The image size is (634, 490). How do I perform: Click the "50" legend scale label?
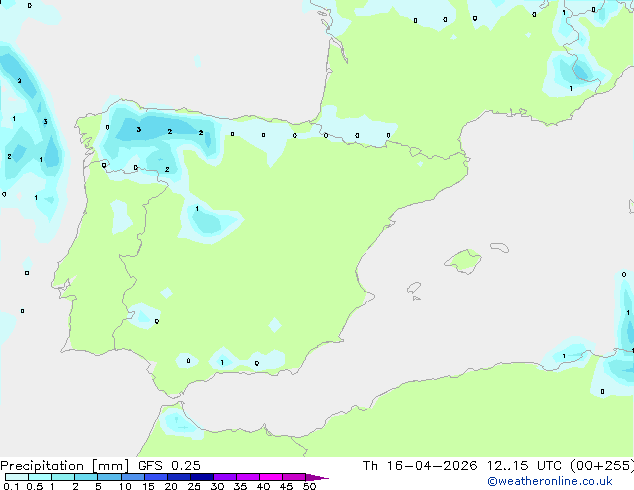309,486
